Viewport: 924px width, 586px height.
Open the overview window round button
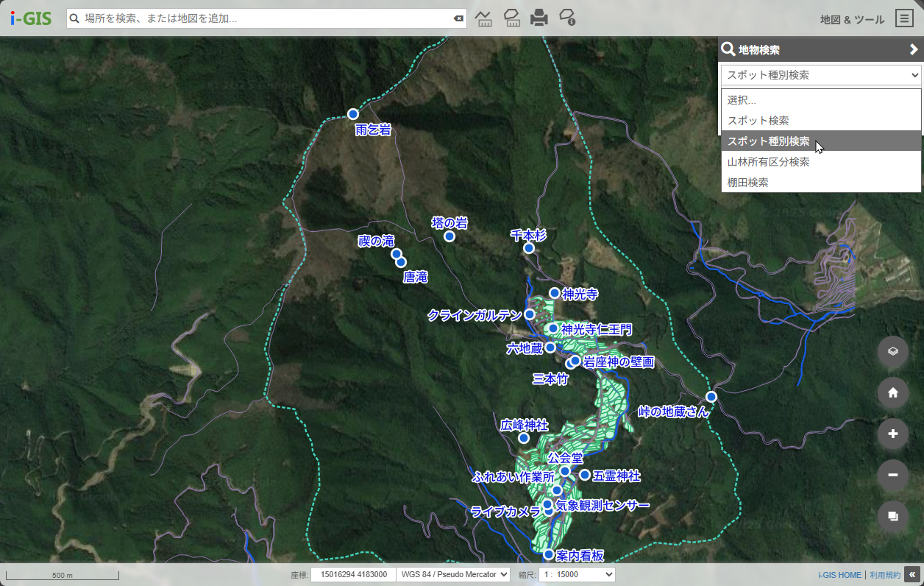[x=893, y=516]
